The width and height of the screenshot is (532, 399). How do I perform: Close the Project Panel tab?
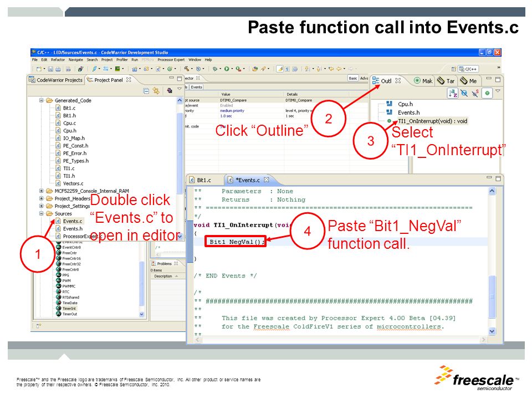129,80
